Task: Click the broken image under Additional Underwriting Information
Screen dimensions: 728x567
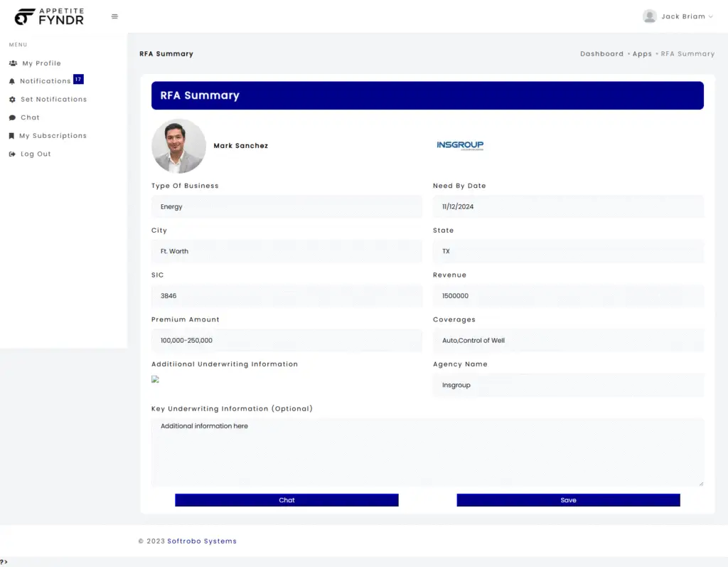Action: click(155, 379)
